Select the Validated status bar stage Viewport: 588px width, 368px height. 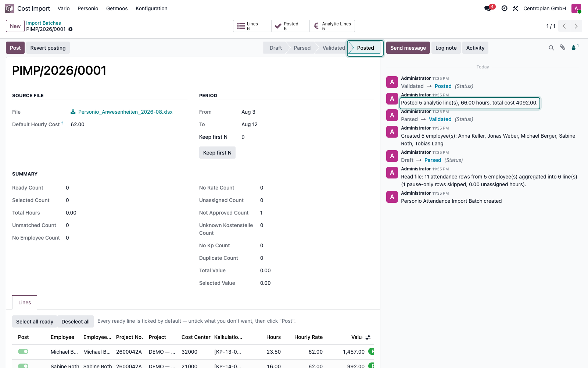333,48
